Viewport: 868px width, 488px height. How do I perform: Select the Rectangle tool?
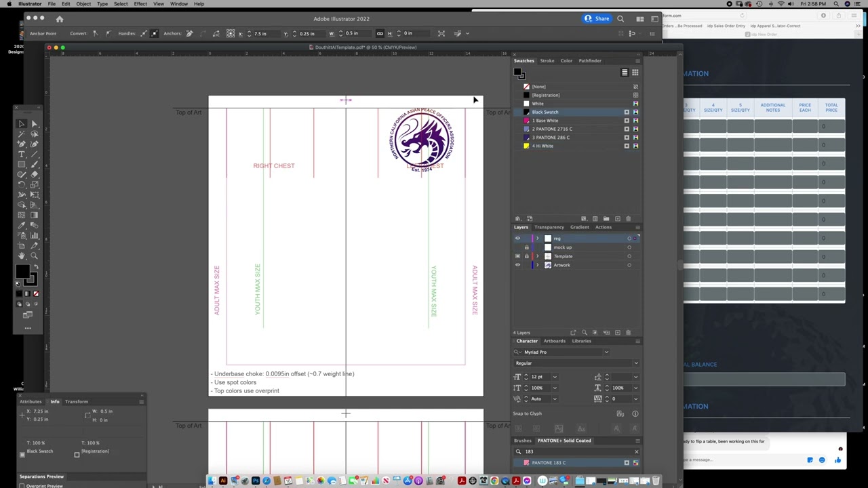(22, 164)
